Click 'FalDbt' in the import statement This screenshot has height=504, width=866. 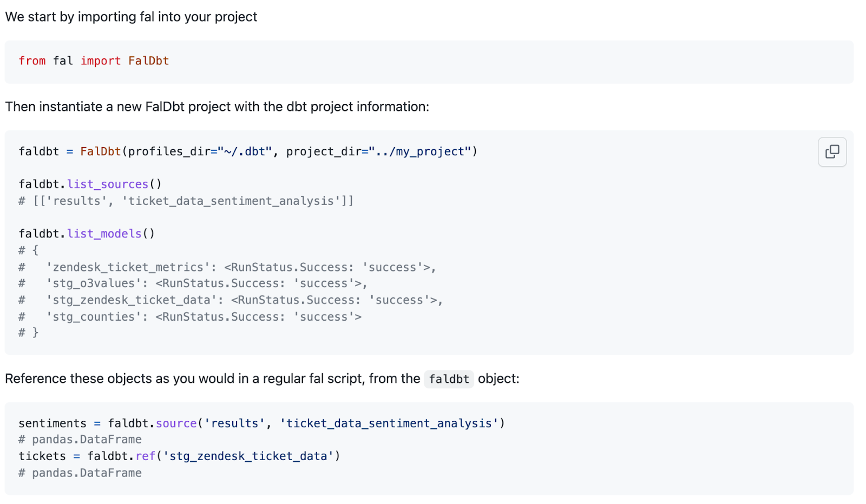(148, 61)
